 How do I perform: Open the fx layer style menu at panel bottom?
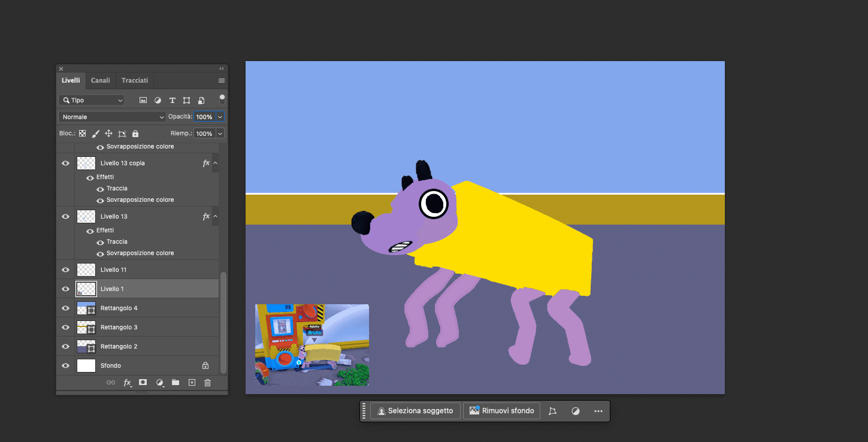pos(127,382)
